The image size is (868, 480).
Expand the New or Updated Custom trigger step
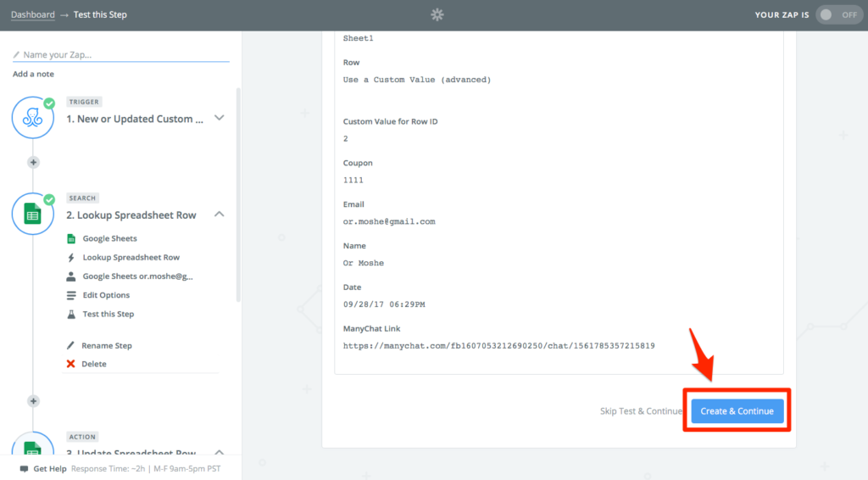click(220, 118)
